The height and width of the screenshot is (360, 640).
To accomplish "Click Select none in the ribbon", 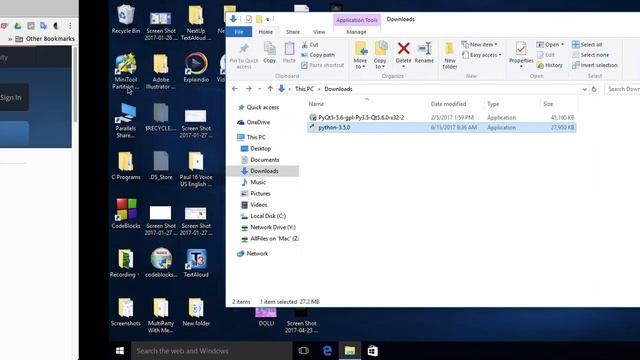I will point(590,55).
